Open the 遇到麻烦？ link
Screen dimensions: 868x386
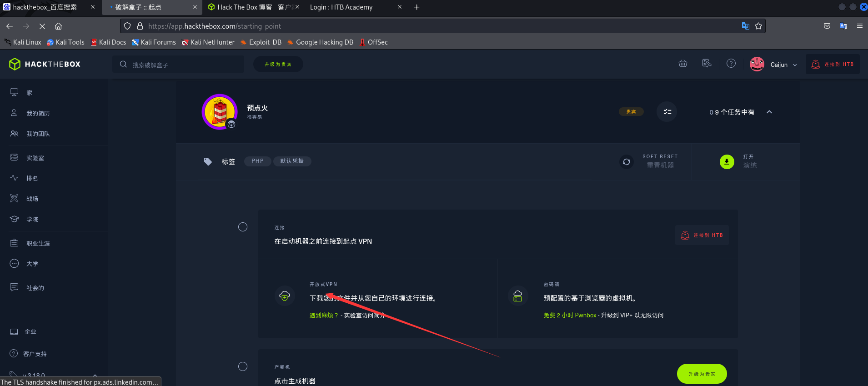324,316
